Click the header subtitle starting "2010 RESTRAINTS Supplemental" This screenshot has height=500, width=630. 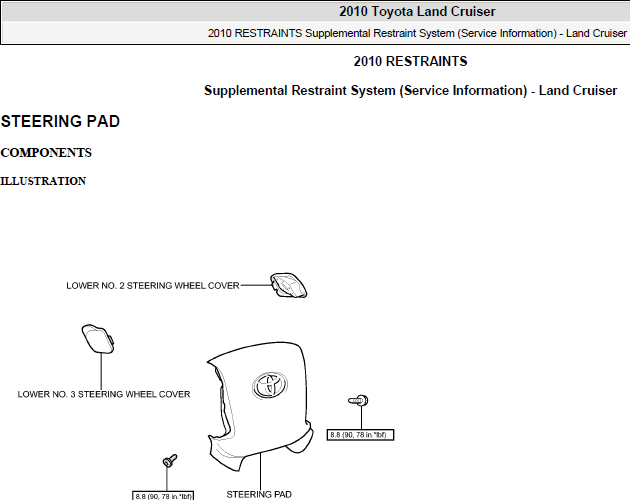click(x=417, y=33)
